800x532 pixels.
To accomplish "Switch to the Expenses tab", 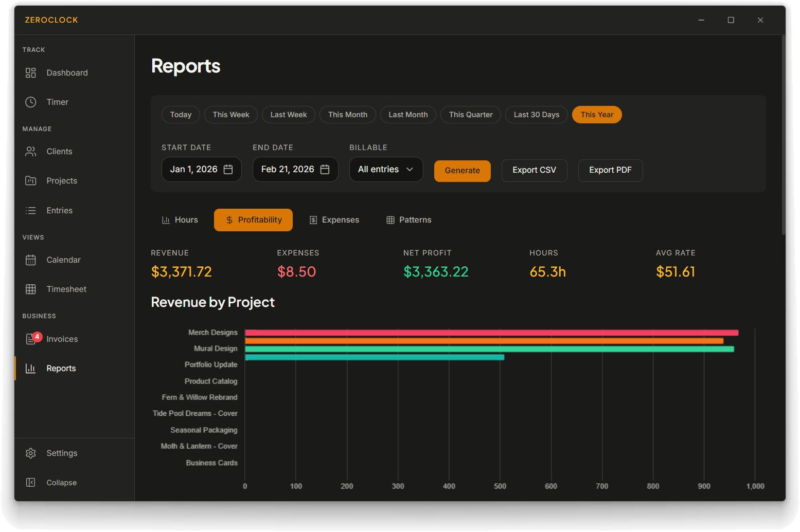I will click(x=334, y=220).
